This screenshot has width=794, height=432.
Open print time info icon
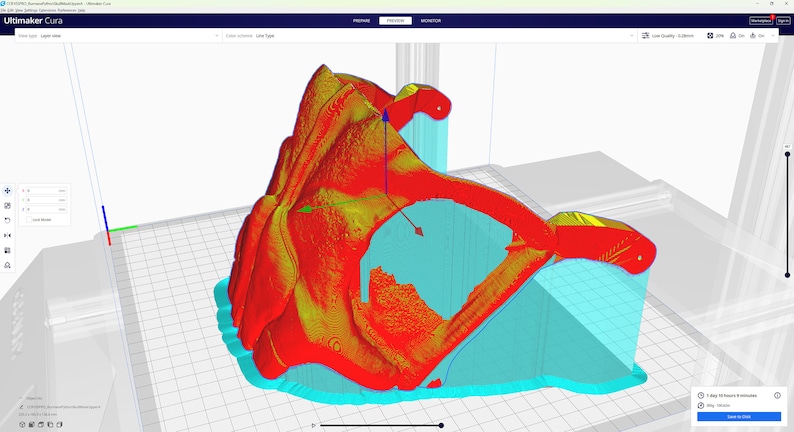777,395
